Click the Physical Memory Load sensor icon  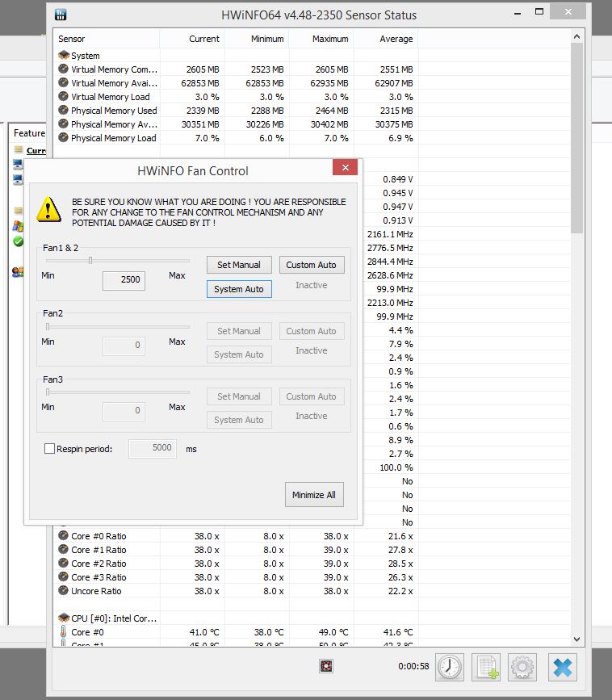click(x=64, y=137)
